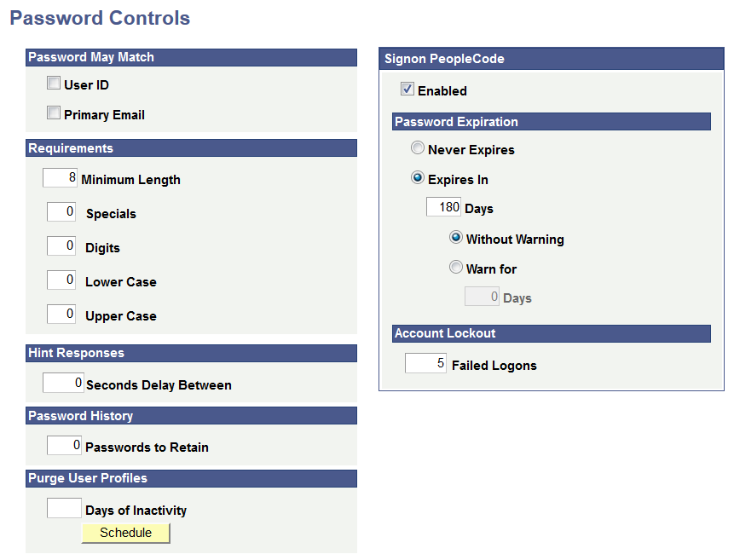Check the User ID checkbox
The height and width of the screenshot is (560, 734).
coord(53,84)
